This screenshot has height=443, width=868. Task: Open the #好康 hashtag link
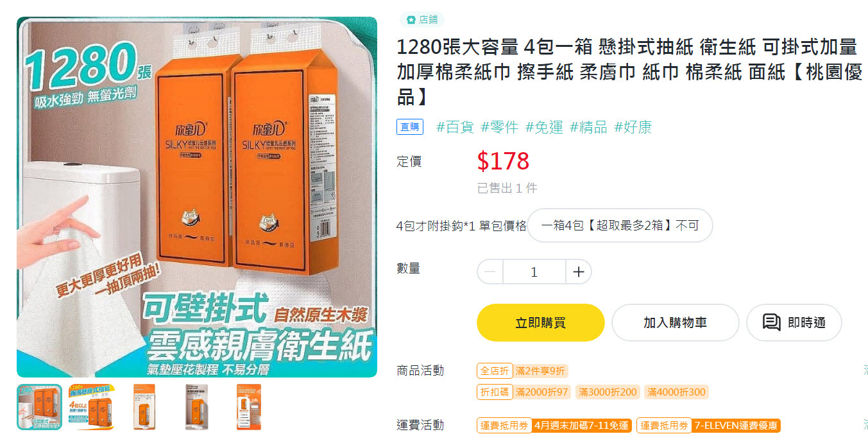point(633,127)
